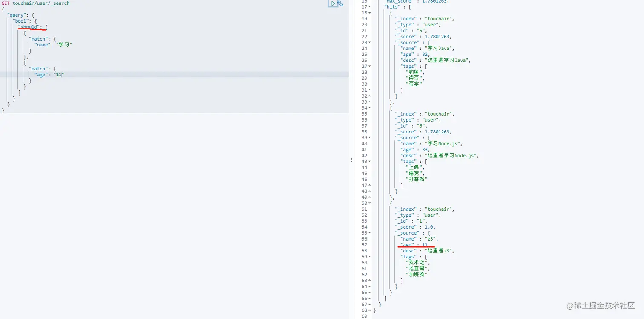Collapse the "hits" array at line 17
This screenshot has width=644, height=319.
(x=370, y=7)
